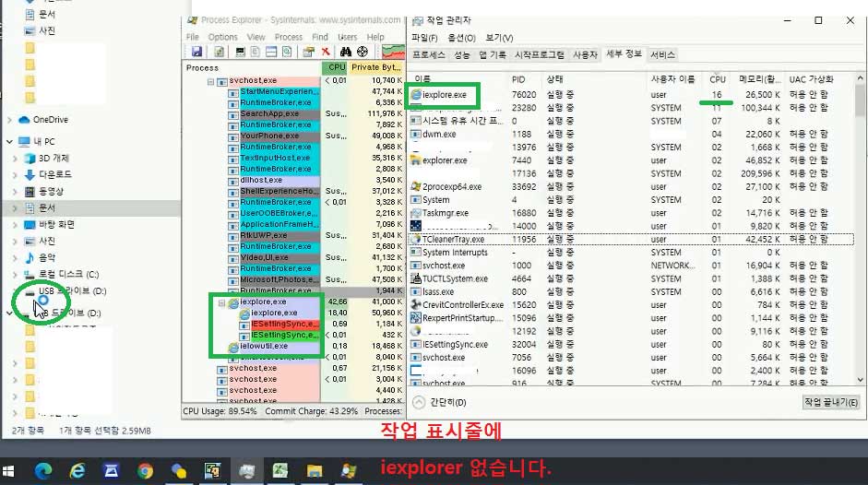
Task: Collapse the 내 PC node in File Explorer
Action: pos(9,142)
